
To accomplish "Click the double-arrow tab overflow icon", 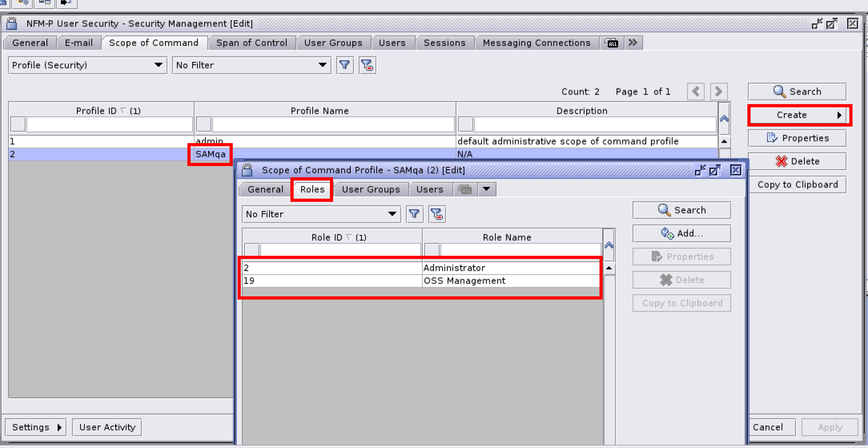I will (x=633, y=43).
